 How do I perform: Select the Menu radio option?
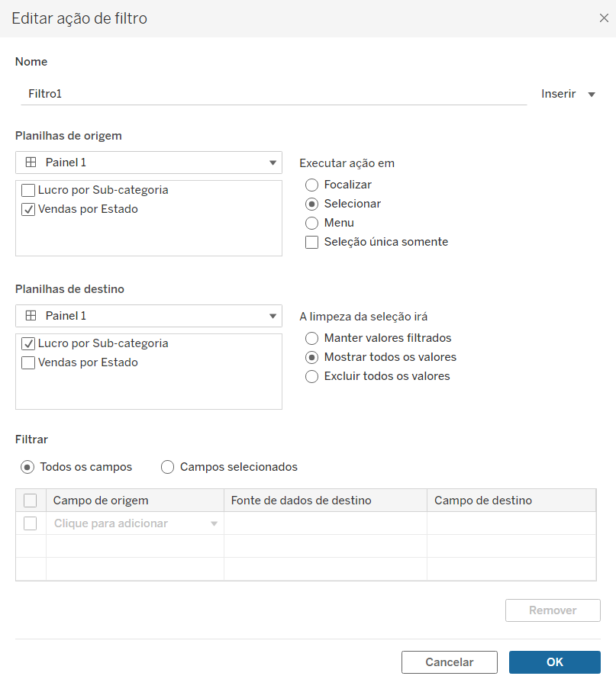pos(311,224)
